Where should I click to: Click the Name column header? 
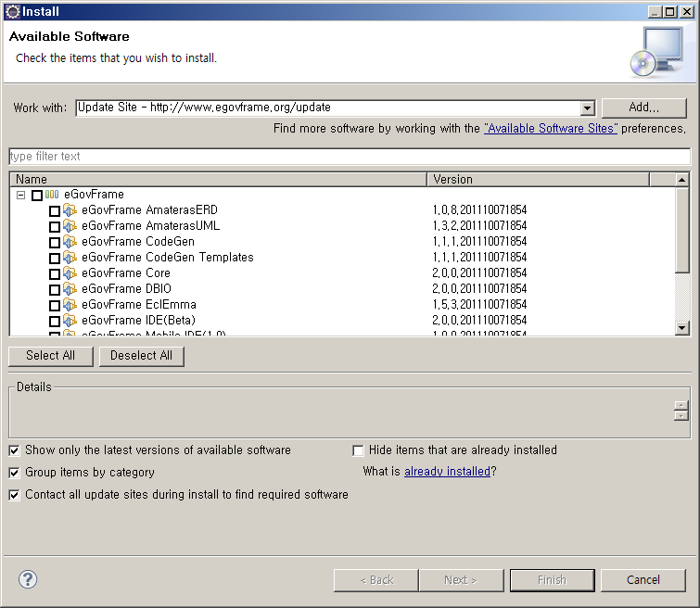tap(218, 179)
